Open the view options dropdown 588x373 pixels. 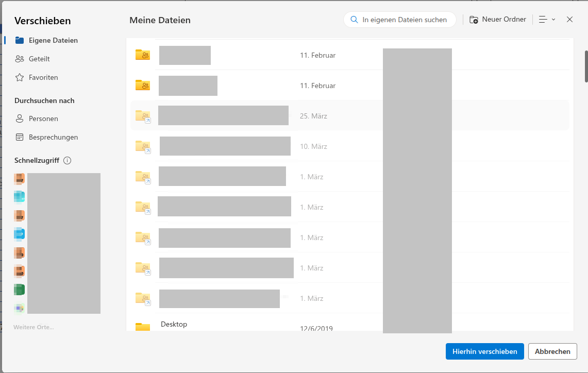(547, 20)
